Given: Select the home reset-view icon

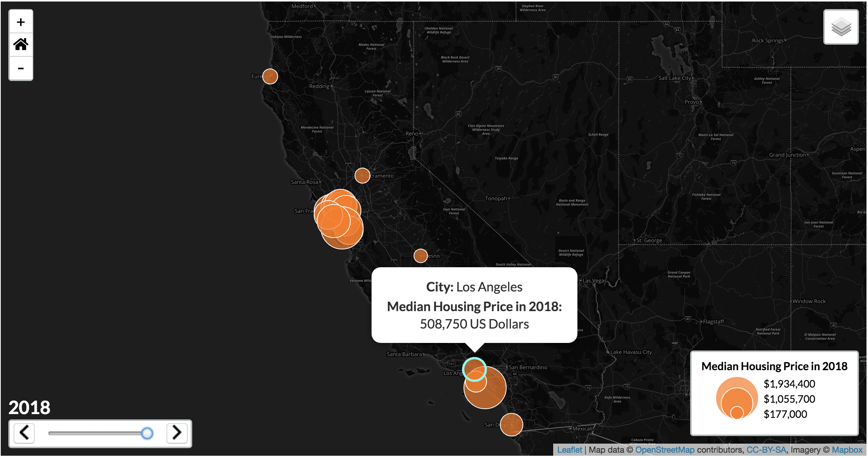Looking at the screenshot, I should pos(21,45).
